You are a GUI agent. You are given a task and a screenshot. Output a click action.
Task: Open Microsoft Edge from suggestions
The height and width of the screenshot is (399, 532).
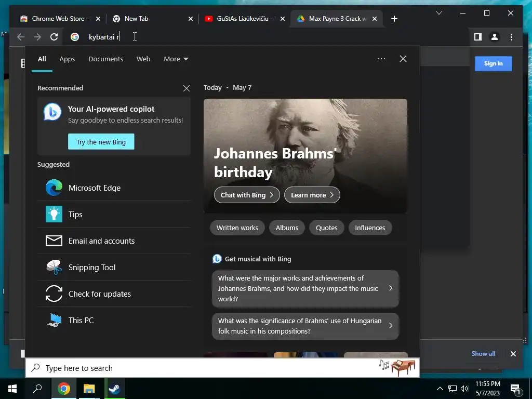coord(114,188)
